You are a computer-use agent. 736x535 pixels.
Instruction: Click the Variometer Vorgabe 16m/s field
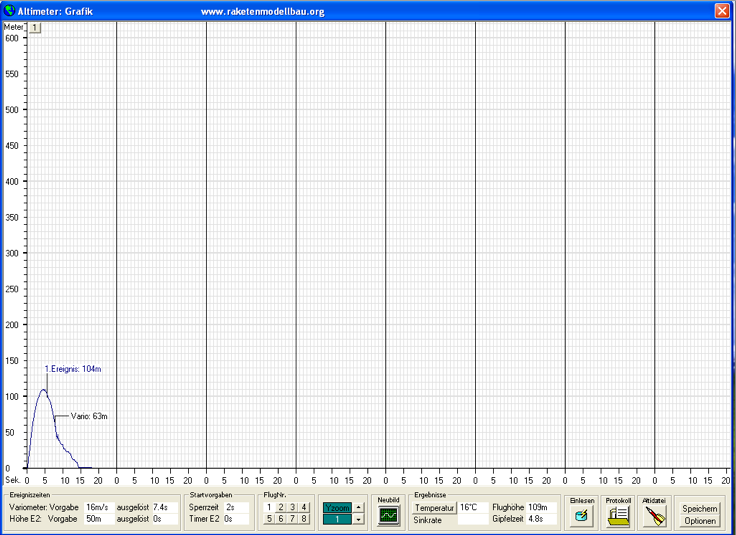[x=98, y=508]
